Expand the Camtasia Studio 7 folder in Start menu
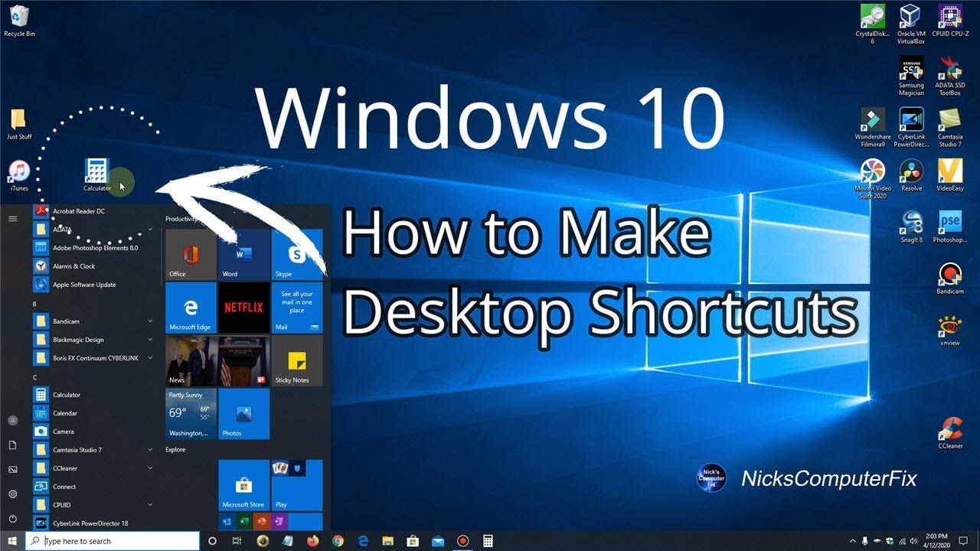Image resolution: width=980 pixels, height=551 pixels. pos(150,449)
